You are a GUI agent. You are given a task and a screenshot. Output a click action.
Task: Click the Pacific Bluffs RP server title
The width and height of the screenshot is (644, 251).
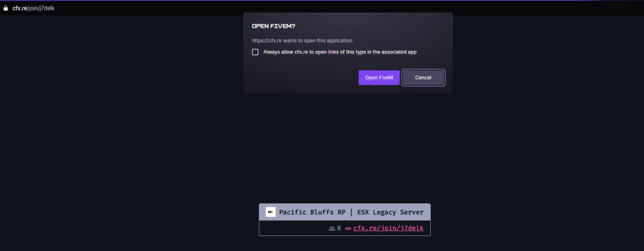351,213
